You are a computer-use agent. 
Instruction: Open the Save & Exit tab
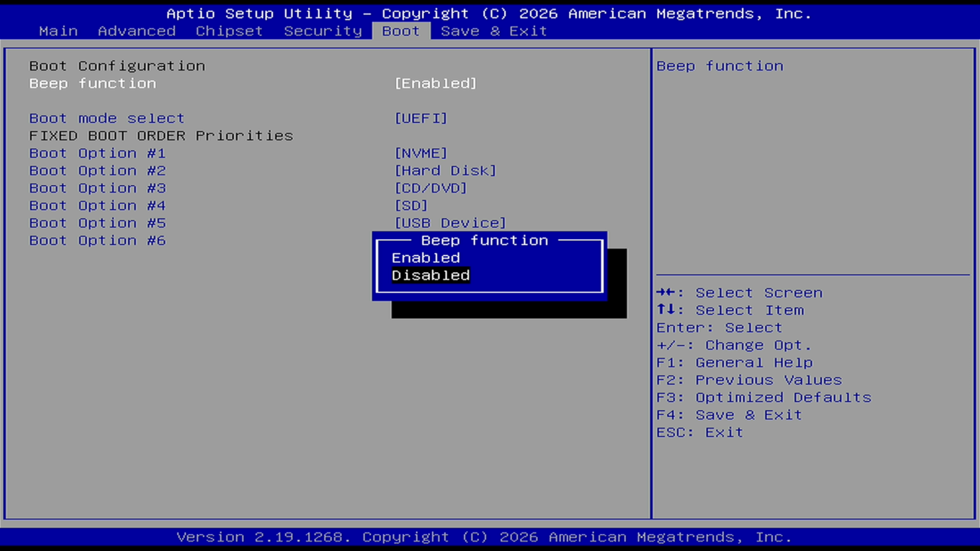(494, 31)
